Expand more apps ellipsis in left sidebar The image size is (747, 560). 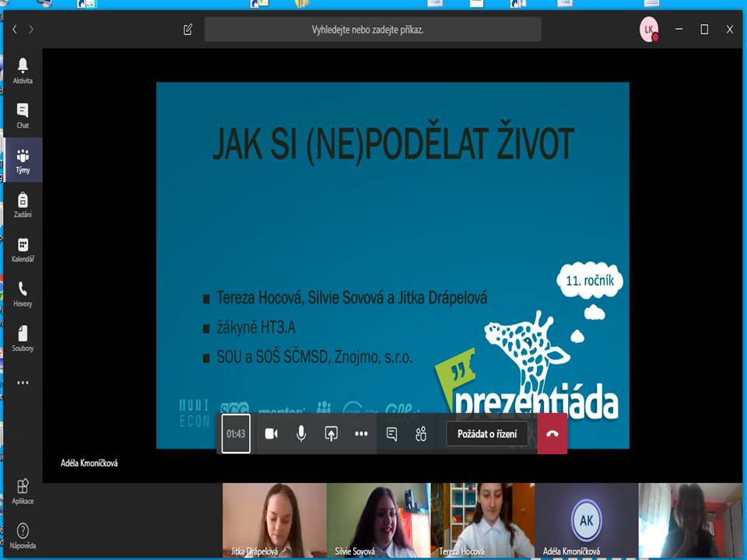coord(23,383)
